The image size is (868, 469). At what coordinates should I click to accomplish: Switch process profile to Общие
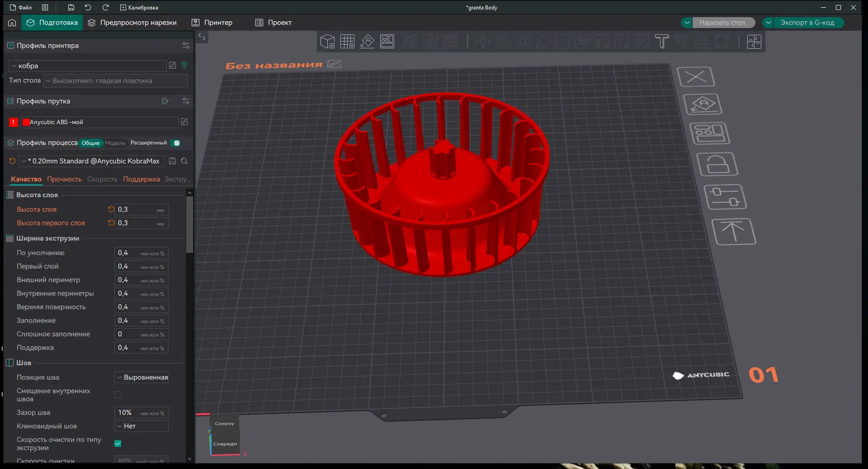[91, 143]
